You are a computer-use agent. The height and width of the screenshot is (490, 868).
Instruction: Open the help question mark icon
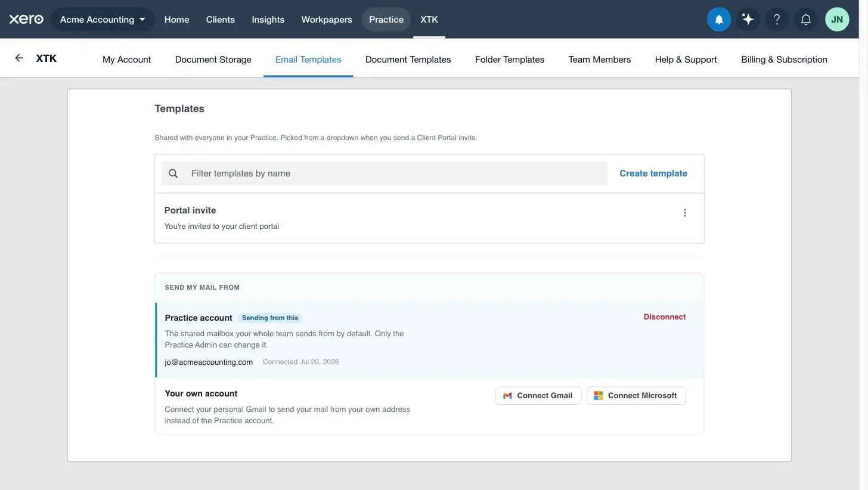(x=777, y=19)
